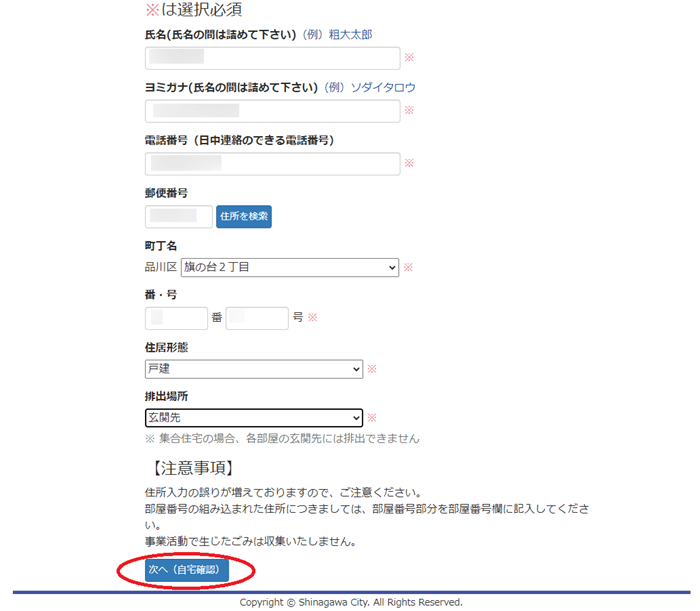The image size is (700, 611).
Task: Click the note about 集合住宅の場合
Action: click(282, 439)
